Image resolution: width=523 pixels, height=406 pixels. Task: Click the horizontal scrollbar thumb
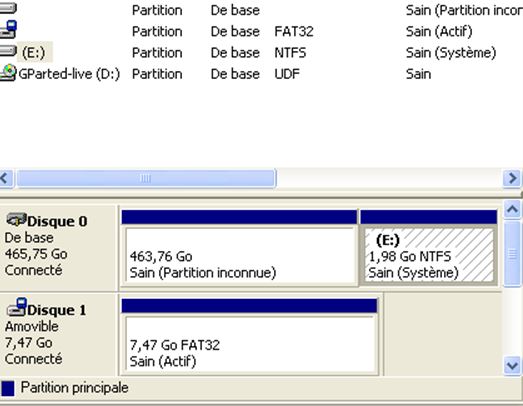146,178
